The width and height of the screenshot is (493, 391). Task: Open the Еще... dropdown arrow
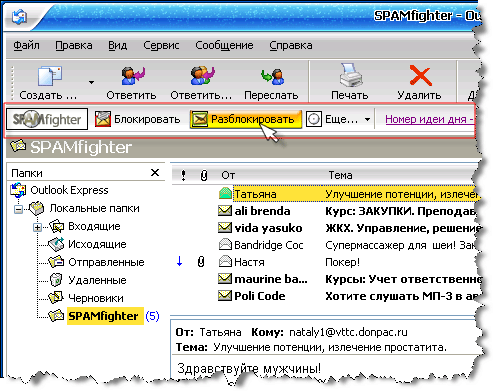pos(367,119)
